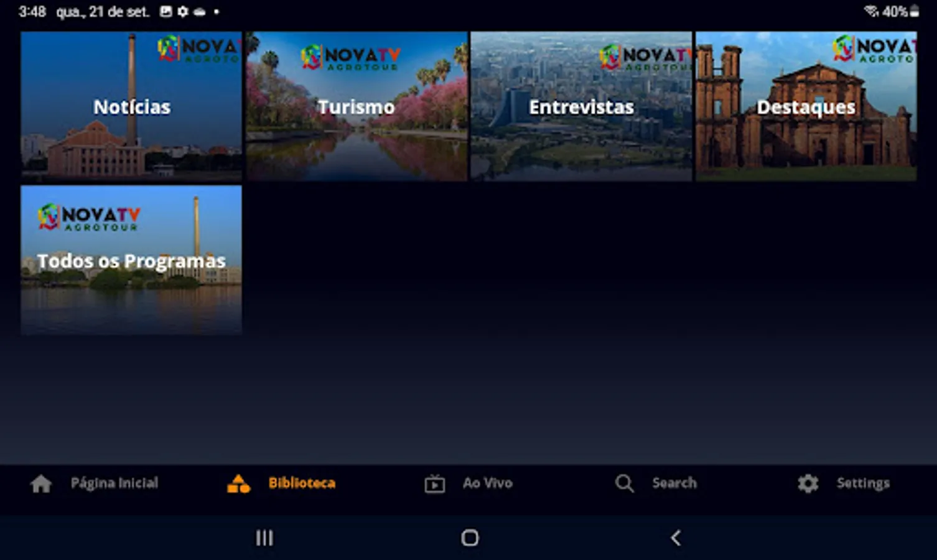Tap the Android back arrow button
Image resolution: width=937 pixels, height=560 pixels.
tap(676, 538)
